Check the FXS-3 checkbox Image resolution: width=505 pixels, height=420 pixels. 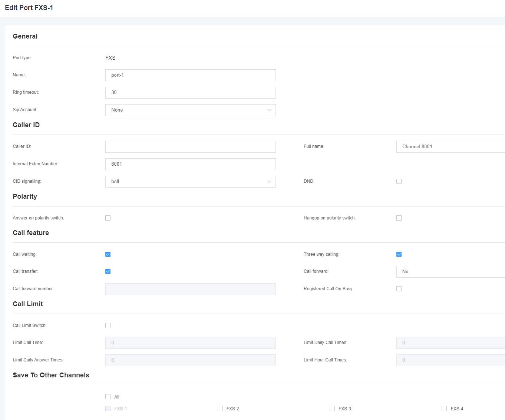tap(332, 409)
